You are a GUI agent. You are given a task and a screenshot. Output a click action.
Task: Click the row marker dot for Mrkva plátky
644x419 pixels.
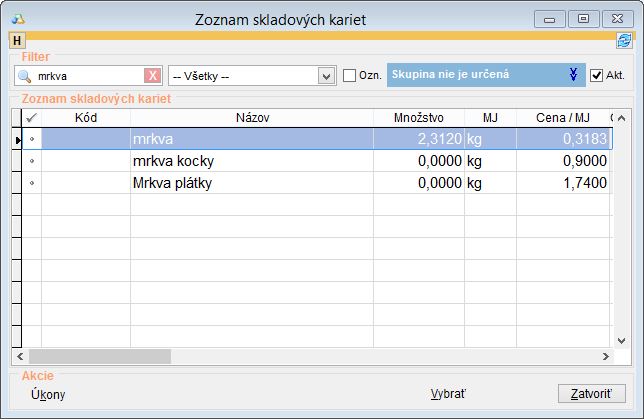31,183
